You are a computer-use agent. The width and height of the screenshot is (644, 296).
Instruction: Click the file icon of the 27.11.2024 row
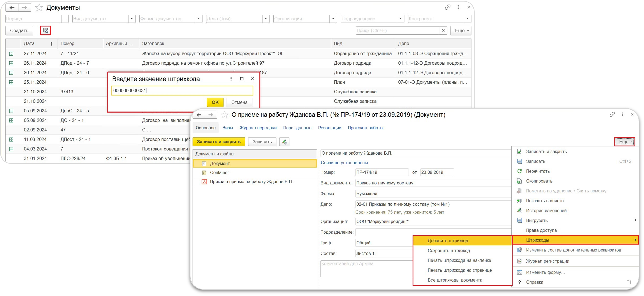11,54
